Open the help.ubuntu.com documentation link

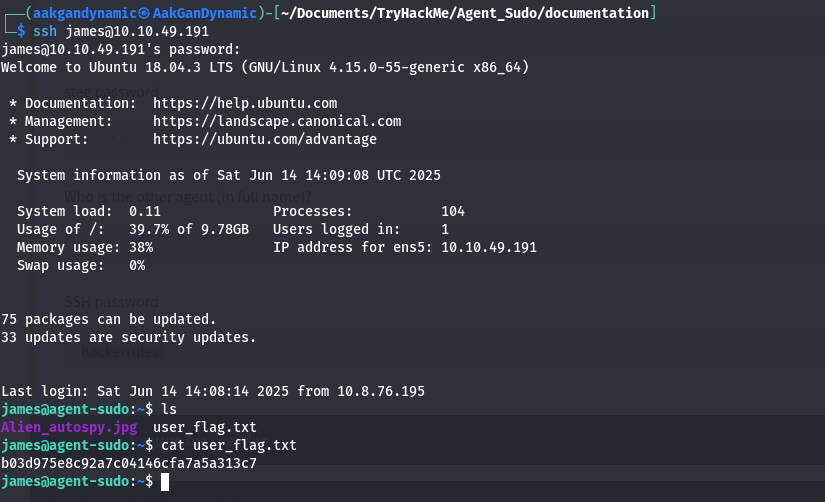coord(245,103)
